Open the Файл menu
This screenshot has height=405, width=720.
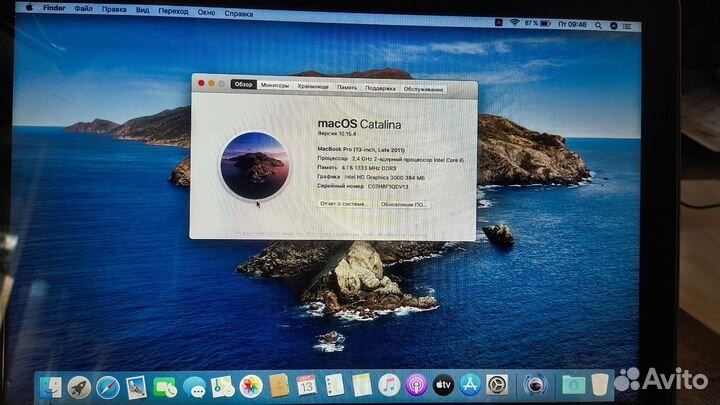84,9
